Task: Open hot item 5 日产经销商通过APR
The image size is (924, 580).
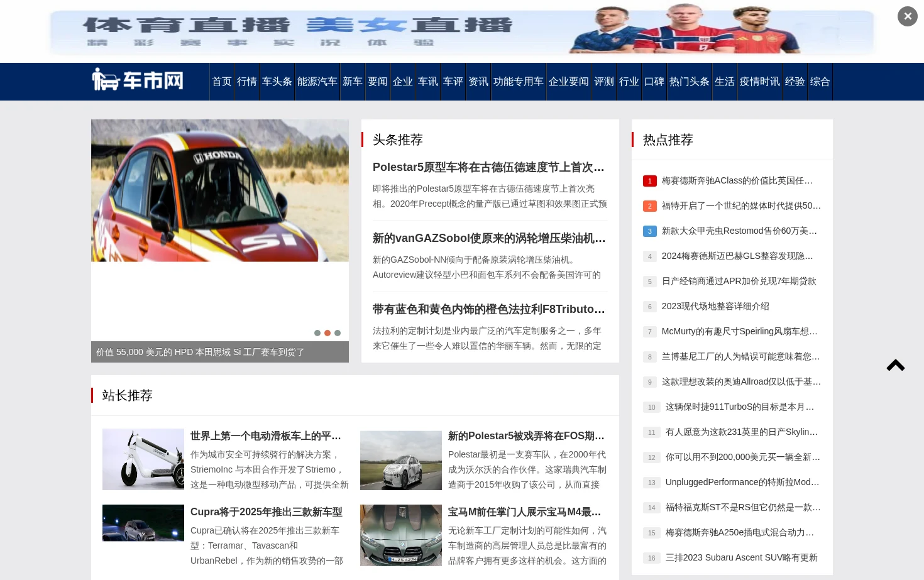Action: (x=739, y=281)
